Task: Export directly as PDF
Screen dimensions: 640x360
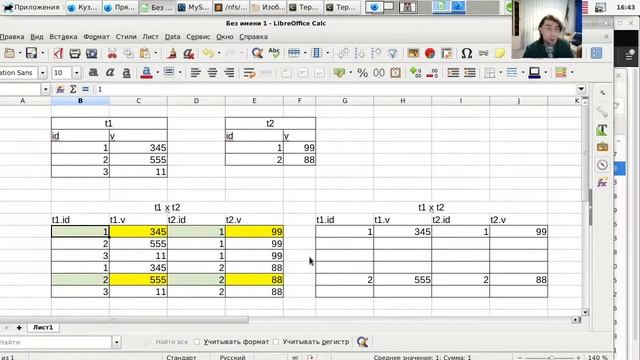Action: [x=58, y=53]
